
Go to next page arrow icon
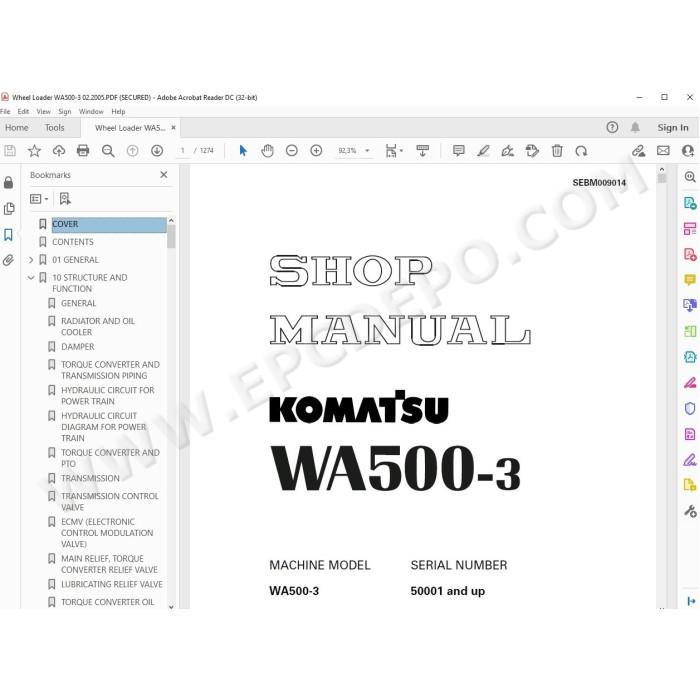pos(157,151)
